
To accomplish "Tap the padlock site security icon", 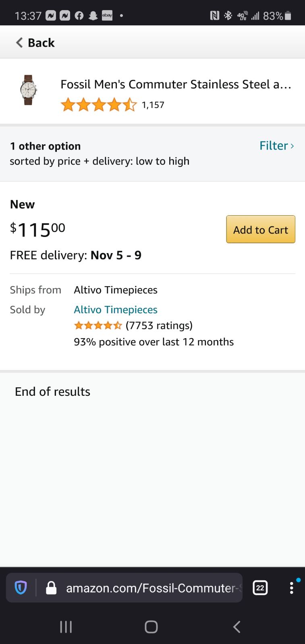I will (51, 588).
